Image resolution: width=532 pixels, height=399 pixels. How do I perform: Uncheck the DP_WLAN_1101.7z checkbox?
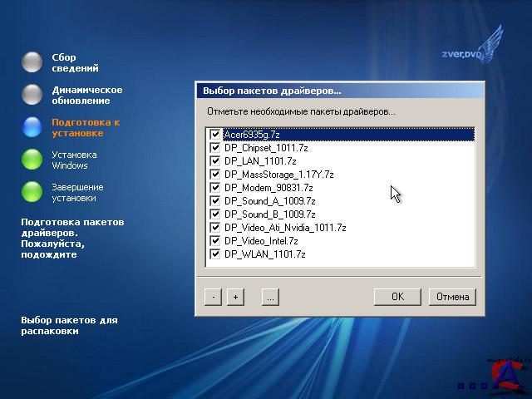click(x=216, y=254)
